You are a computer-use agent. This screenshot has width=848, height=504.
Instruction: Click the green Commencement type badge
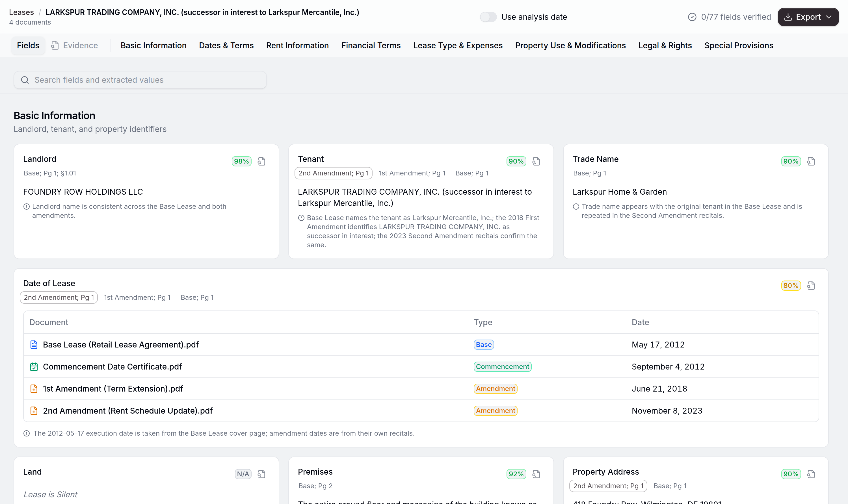click(503, 367)
